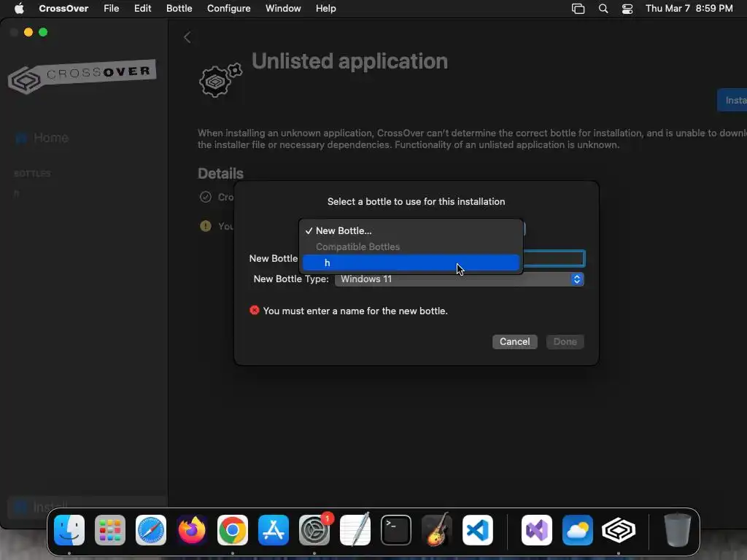The image size is (747, 560).
Task: Open the File menu
Action: [x=112, y=9]
